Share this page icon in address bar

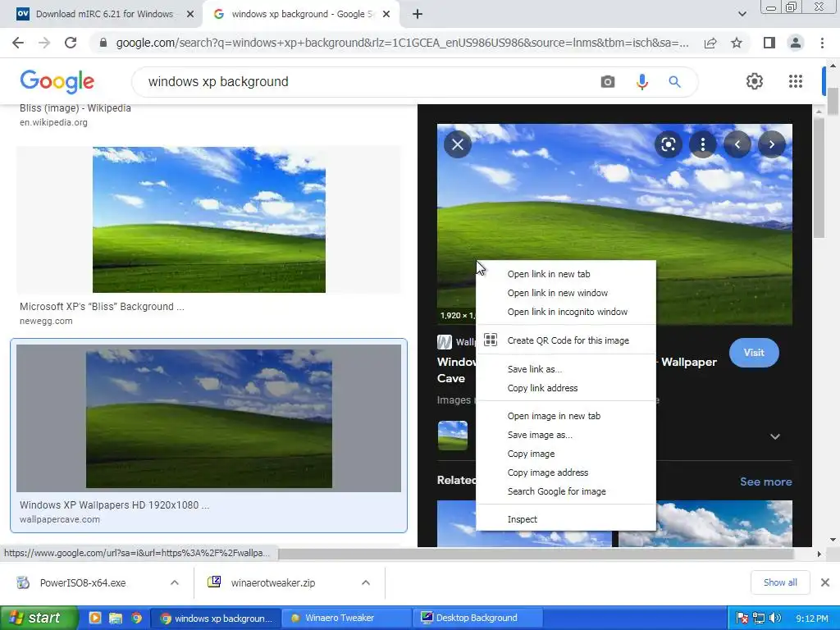tap(710, 43)
